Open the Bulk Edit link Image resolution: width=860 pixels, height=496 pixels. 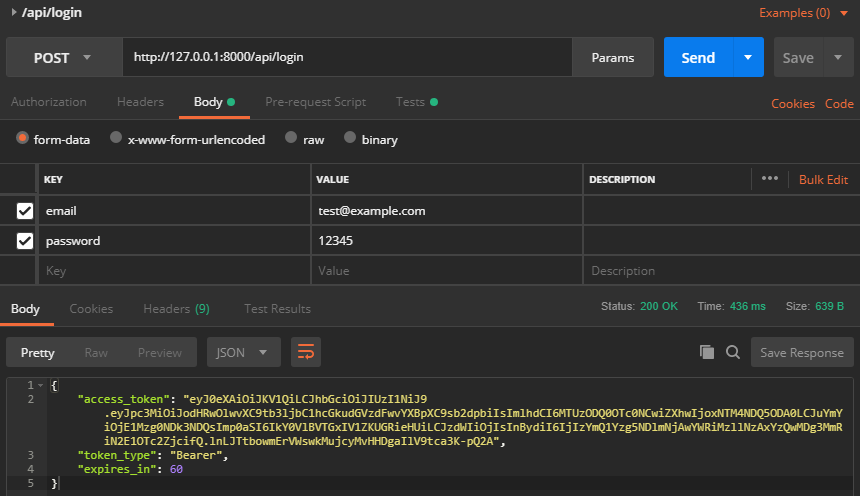[x=823, y=179]
